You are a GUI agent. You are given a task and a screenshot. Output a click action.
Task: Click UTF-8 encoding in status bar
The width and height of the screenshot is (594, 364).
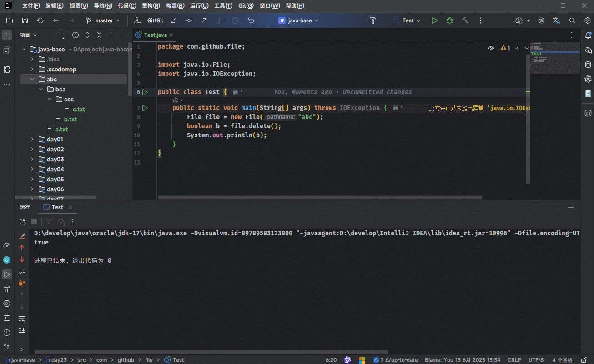[536, 360]
